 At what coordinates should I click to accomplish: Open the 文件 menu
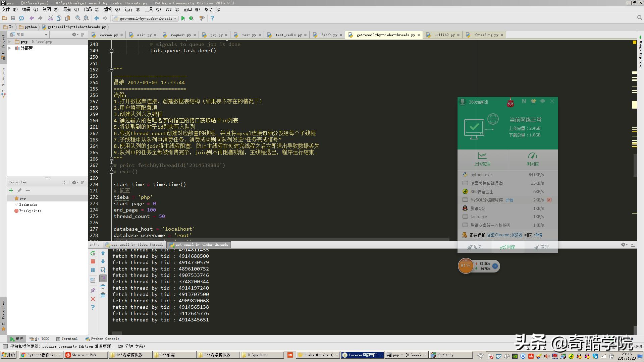pos(7,9)
